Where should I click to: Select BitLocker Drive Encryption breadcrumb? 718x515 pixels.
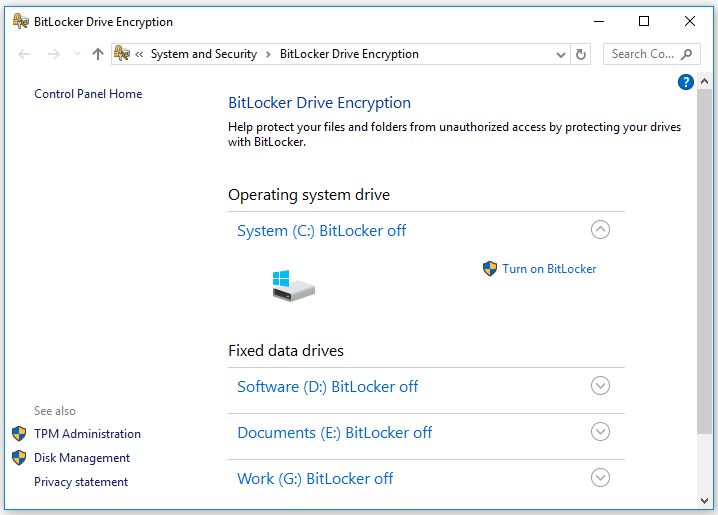349,54
